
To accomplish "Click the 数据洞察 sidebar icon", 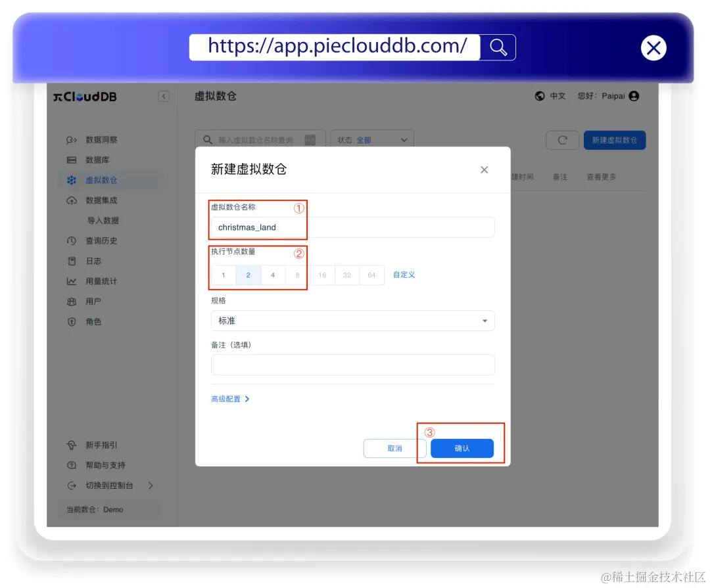I will [x=72, y=140].
